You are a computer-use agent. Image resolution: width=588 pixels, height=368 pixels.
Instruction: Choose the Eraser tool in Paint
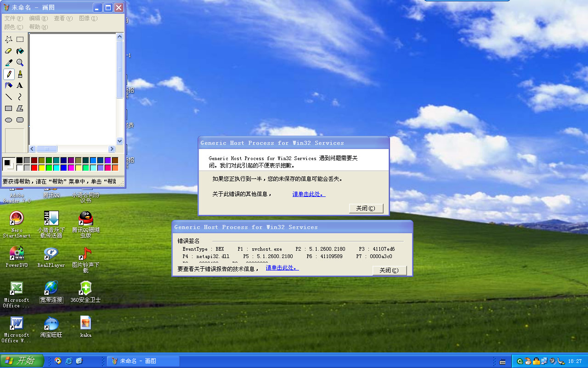click(9, 51)
